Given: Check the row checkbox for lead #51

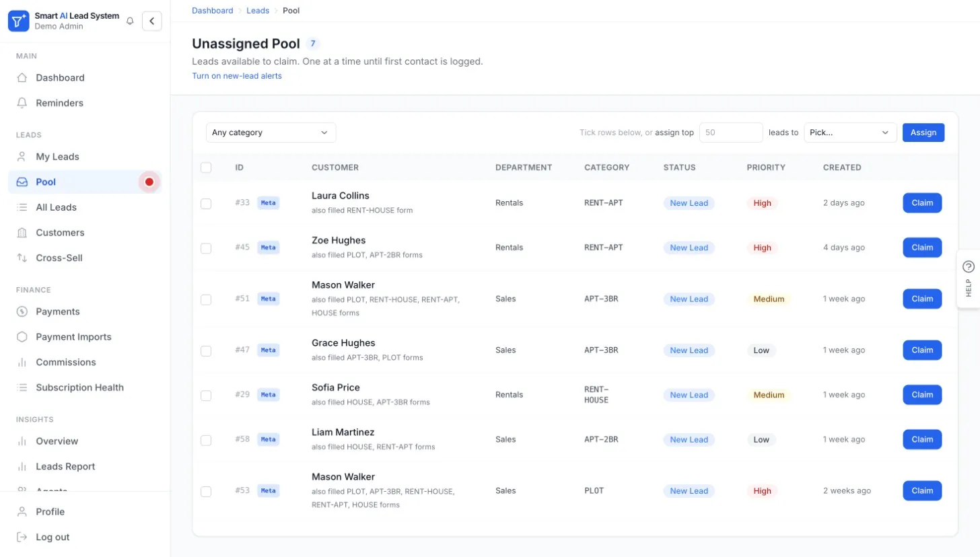Looking at the screenshot, I should pos(206,299).
